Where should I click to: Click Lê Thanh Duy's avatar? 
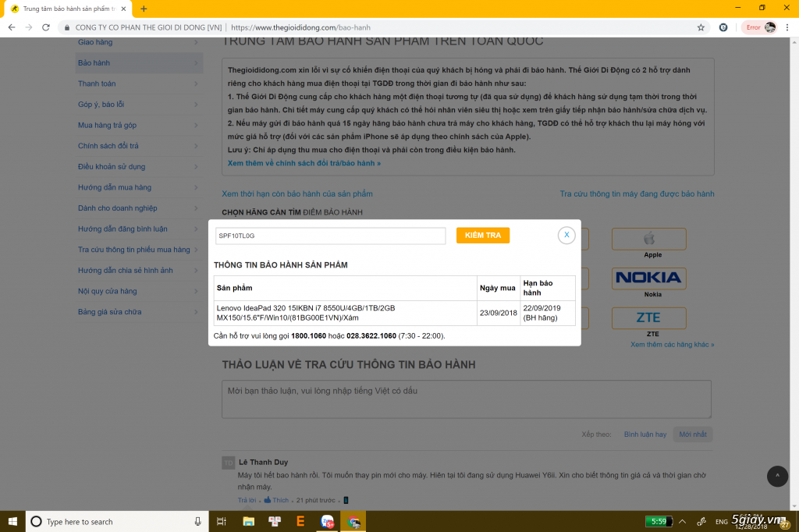[x=229, y=463]
